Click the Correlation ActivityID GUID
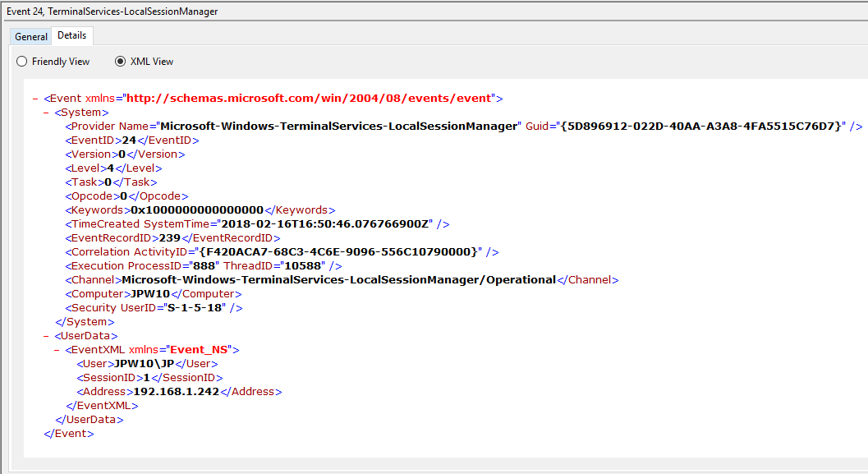868x474 pixels. 338,252
